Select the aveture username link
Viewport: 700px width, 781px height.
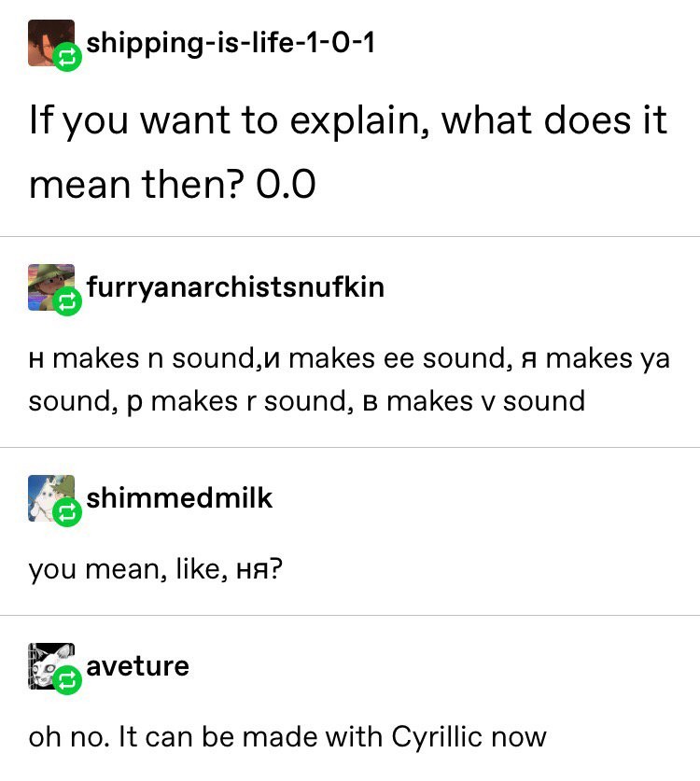pyautogui.click(x=137, y=666)
